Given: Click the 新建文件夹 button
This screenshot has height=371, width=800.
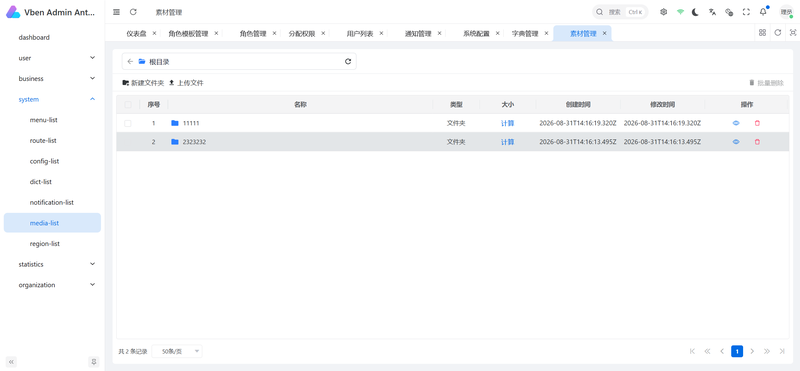Looking at the screenshot, I should (x=143, y=83).
